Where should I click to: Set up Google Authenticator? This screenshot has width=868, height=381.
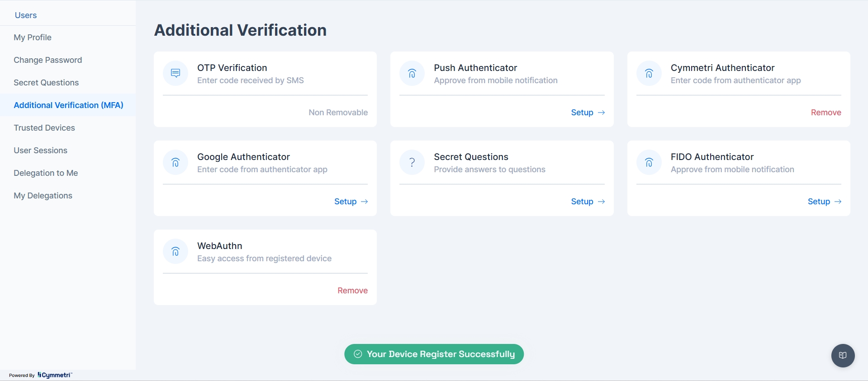coord(351,202)
